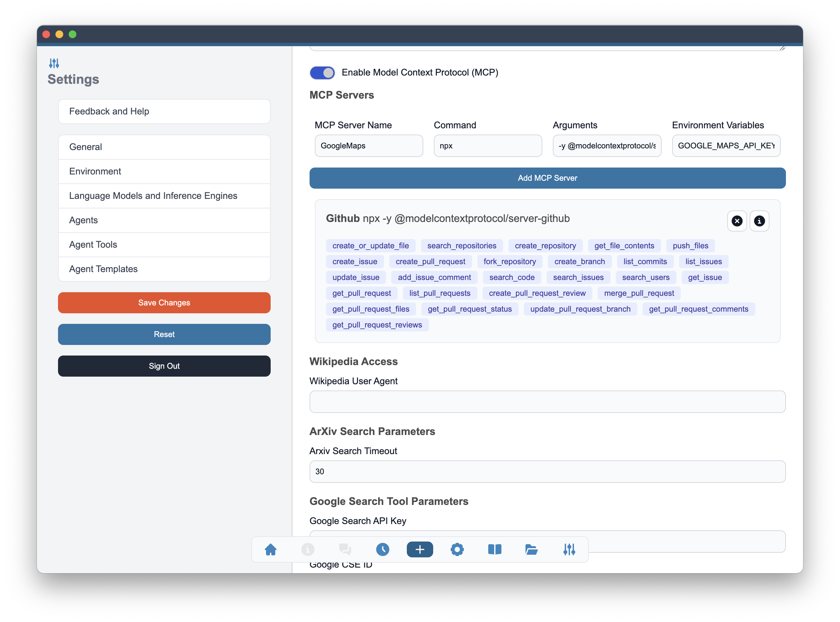The width and height of the screenshot is (840, 622).
Task: Remove the Github MCP server with X icon
Action: (x=736, y=221)
